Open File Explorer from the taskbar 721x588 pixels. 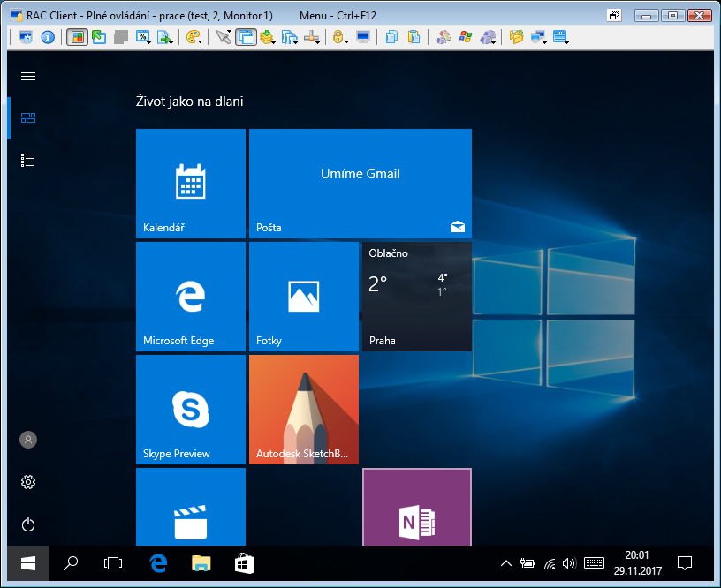tap(201, 563)
